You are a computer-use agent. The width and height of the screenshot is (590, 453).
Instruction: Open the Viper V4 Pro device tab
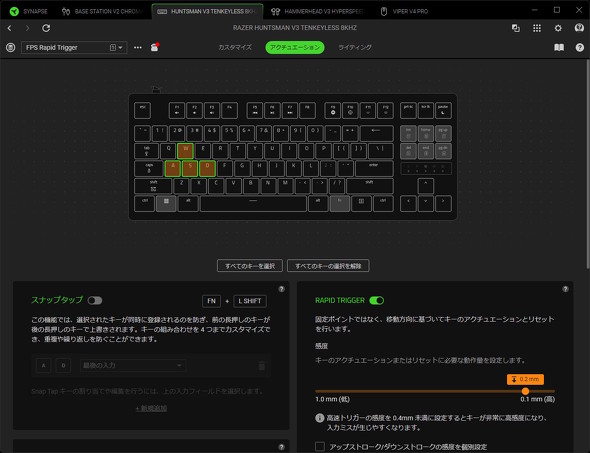click(404, 11)
